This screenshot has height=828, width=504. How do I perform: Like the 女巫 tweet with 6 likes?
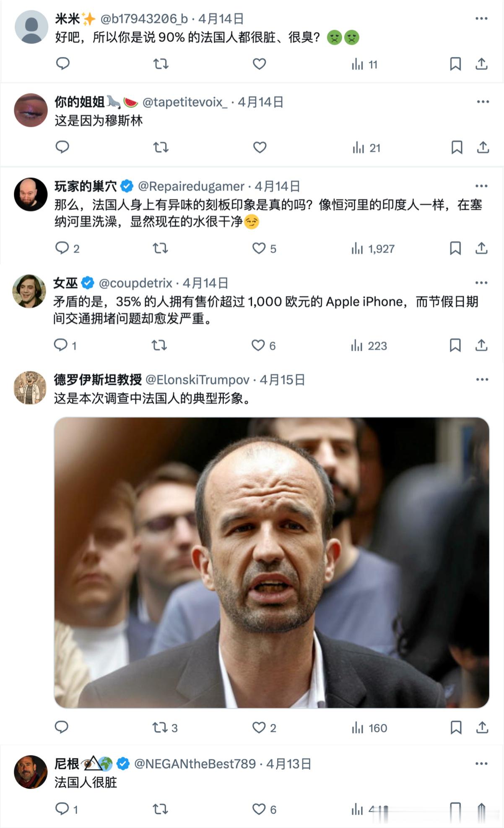pos(263,345)
